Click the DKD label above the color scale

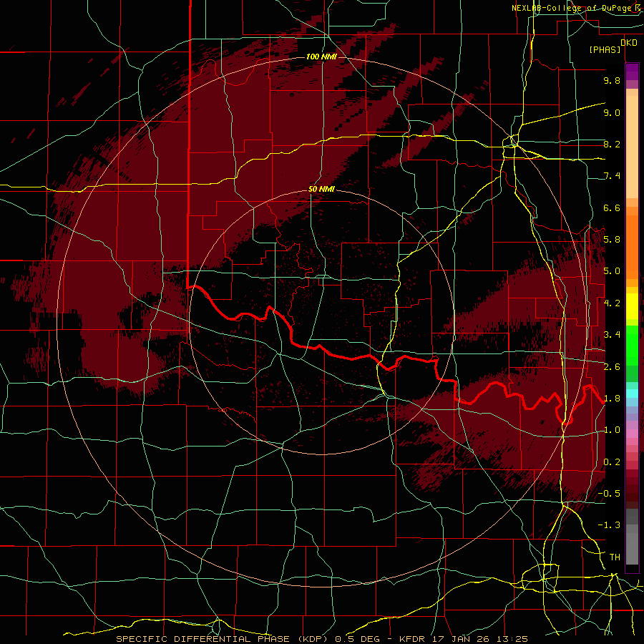pos(628,43)
